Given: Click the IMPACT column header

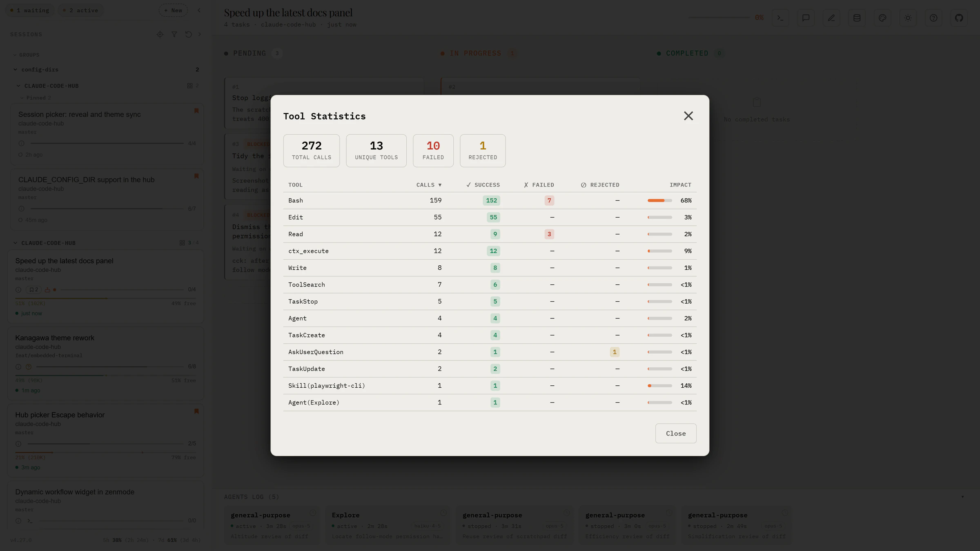Looking at the screenshot, I should 680,185.
